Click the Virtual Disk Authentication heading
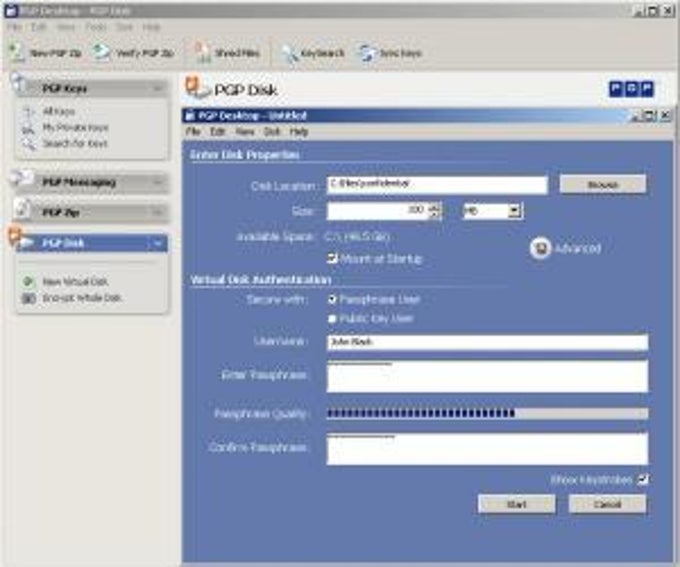This screenshot has width=680, height=567. (261, 280)
